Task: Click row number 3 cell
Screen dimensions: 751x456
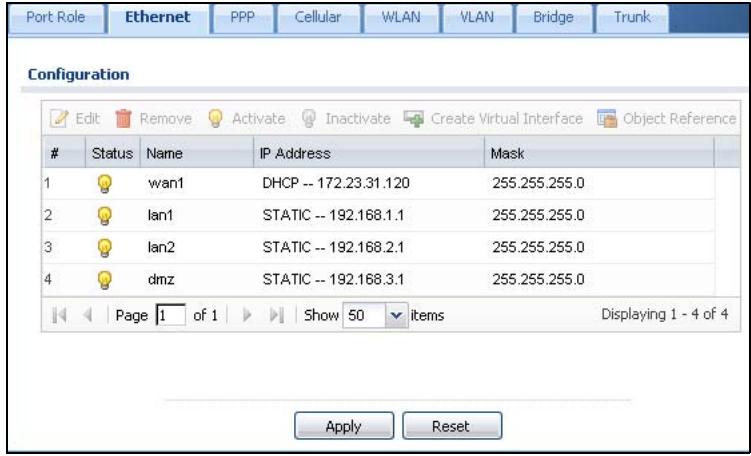Action: (x=48, y=247)
